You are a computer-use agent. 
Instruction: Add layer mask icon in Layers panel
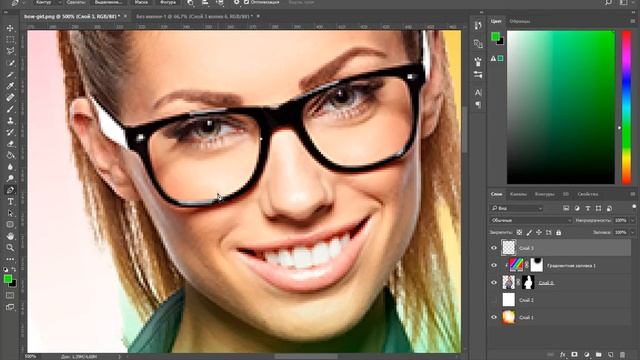(574, 355)
